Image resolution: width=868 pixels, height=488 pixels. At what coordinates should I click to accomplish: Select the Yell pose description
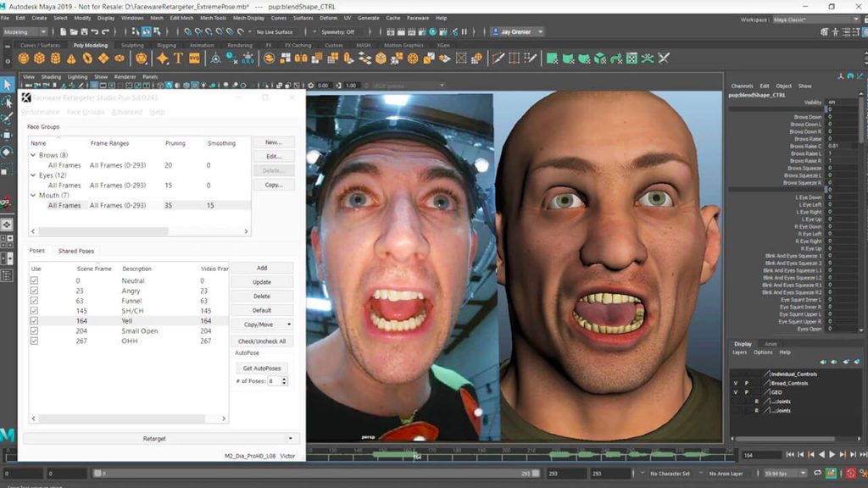click(127, 321)
